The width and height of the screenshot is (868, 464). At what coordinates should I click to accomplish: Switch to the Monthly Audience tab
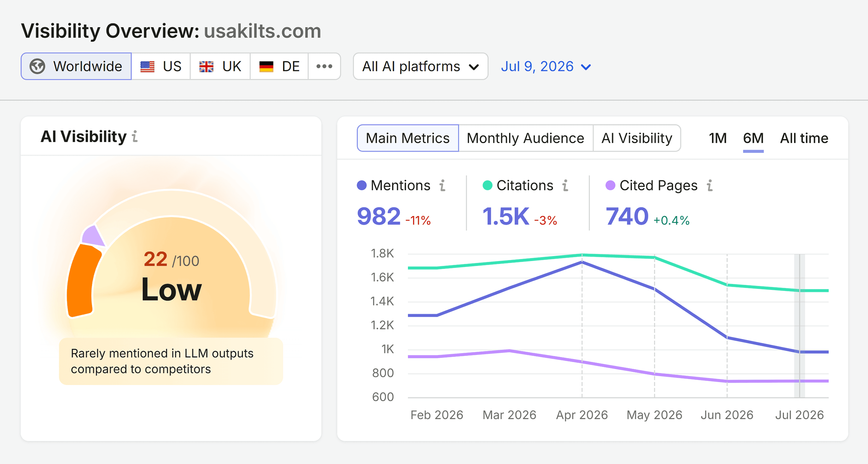tap(526, 138)
